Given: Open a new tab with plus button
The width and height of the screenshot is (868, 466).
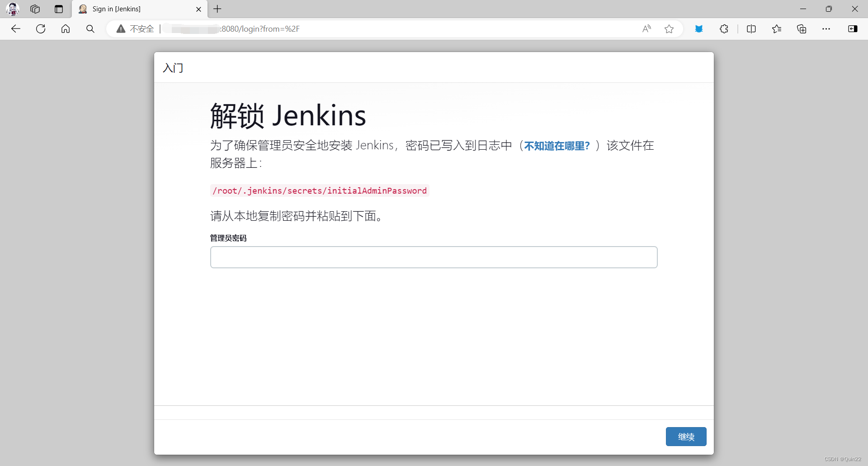Looking at the screenshot, I should click(x=217, y=9).
